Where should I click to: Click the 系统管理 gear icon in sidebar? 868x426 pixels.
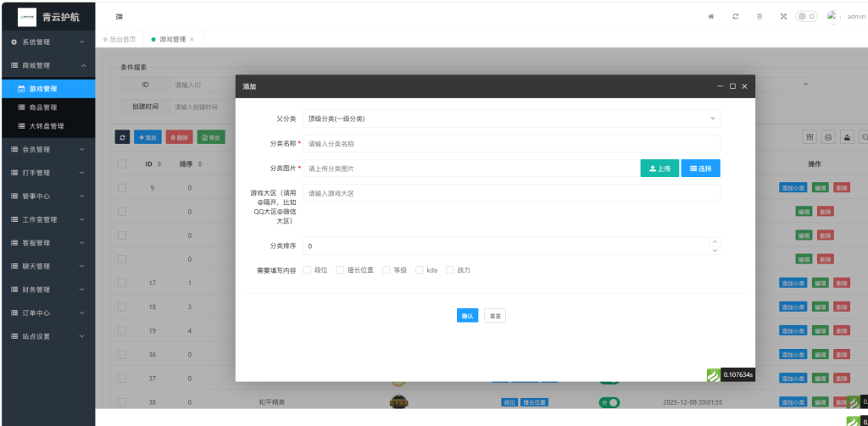[x=14, y=42]
